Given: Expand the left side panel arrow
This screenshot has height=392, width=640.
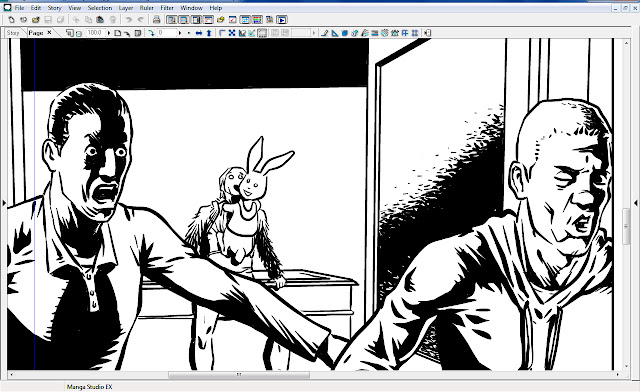Looking at the screenshot, I should pyautogui.click(x=4, y=203).
